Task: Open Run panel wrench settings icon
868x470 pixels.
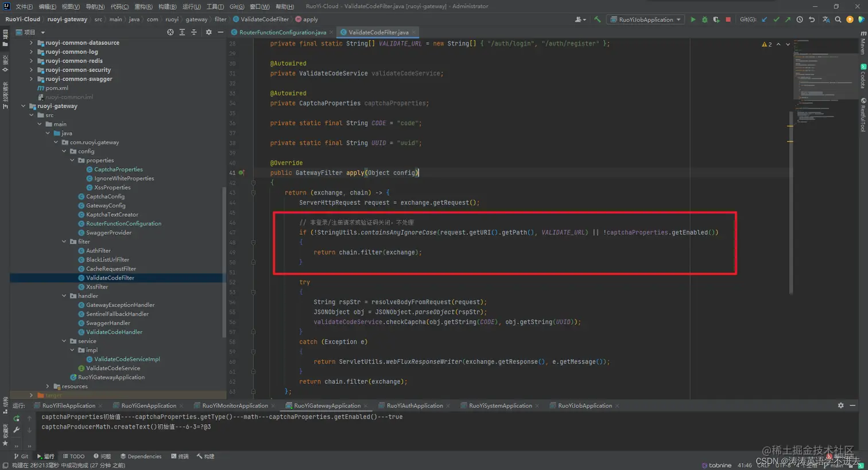Action: (x=16, y=430)
